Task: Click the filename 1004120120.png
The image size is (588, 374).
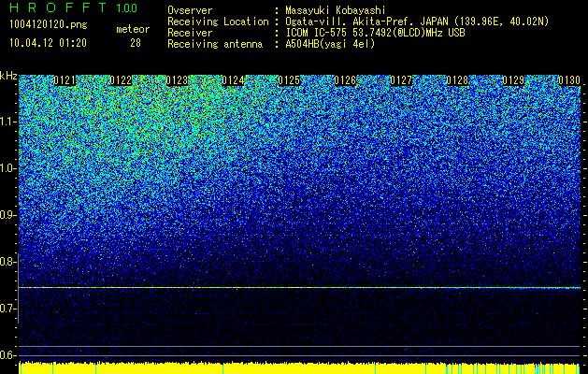Action: tap(49, 25)
